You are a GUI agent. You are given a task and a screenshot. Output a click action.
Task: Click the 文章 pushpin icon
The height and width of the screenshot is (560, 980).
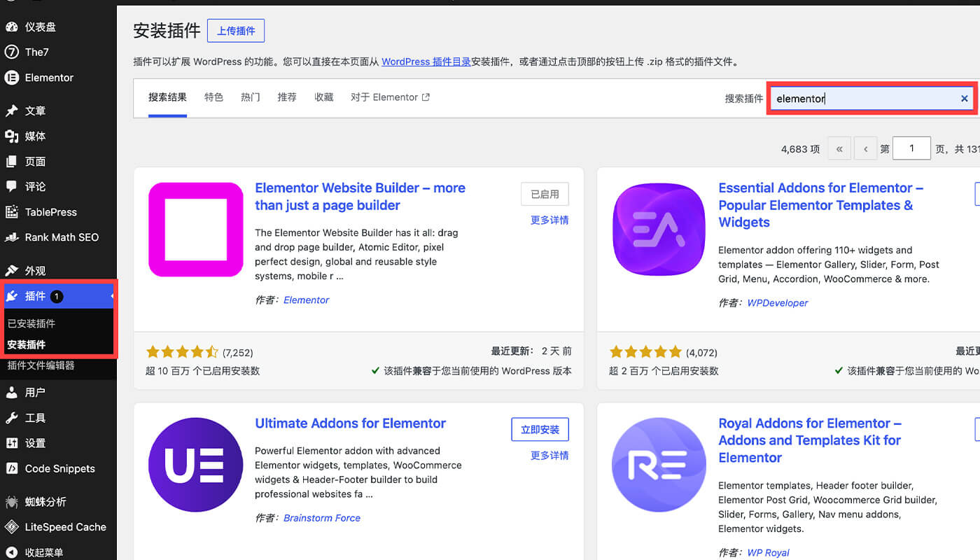(x=11, y=111)
